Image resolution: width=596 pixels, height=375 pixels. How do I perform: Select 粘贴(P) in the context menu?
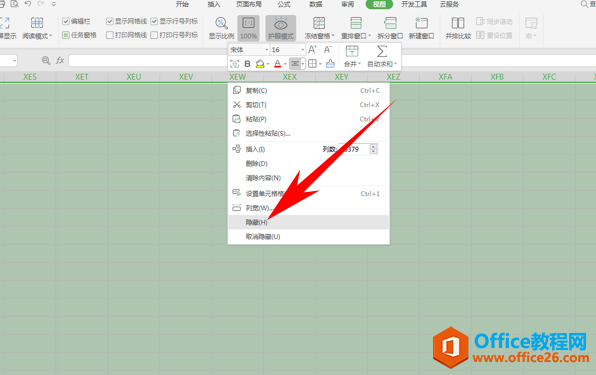(308, 119)
